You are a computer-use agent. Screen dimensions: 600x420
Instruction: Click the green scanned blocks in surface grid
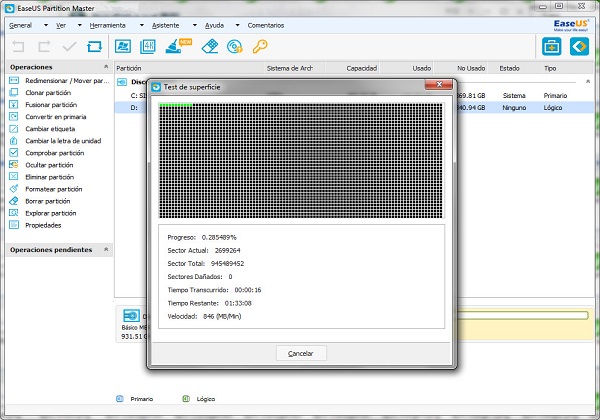pyautogui.click(x=176, y=105)
